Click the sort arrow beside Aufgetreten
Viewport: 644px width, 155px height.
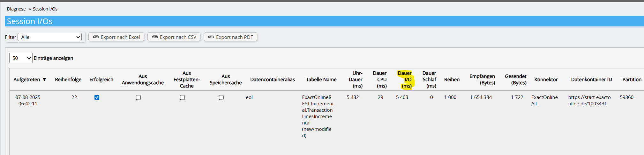tap(44, 80)
